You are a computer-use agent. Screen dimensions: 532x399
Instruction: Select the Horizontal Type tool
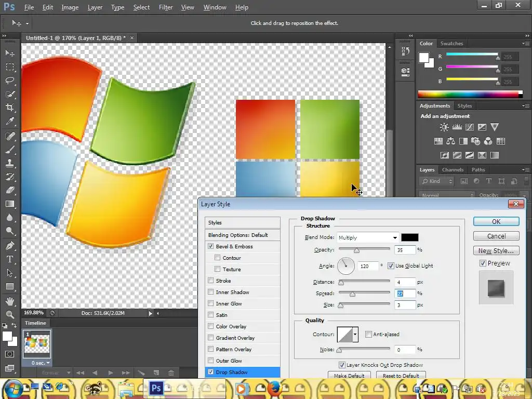10,259
